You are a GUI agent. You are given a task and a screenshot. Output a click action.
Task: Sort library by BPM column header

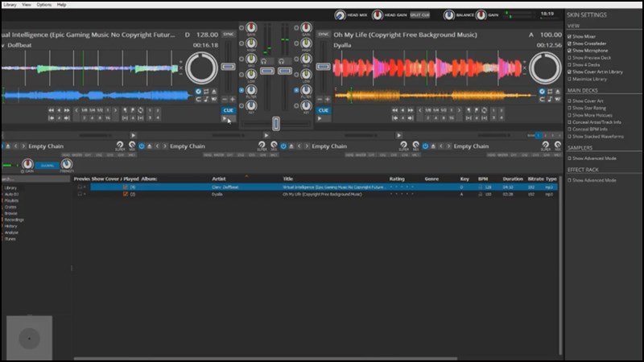[483, 179]
